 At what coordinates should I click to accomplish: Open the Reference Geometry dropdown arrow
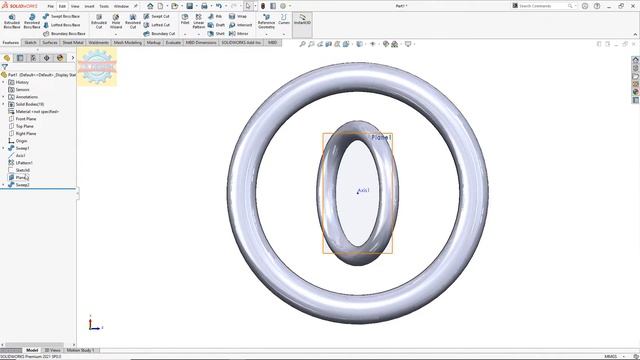[266, 34]
